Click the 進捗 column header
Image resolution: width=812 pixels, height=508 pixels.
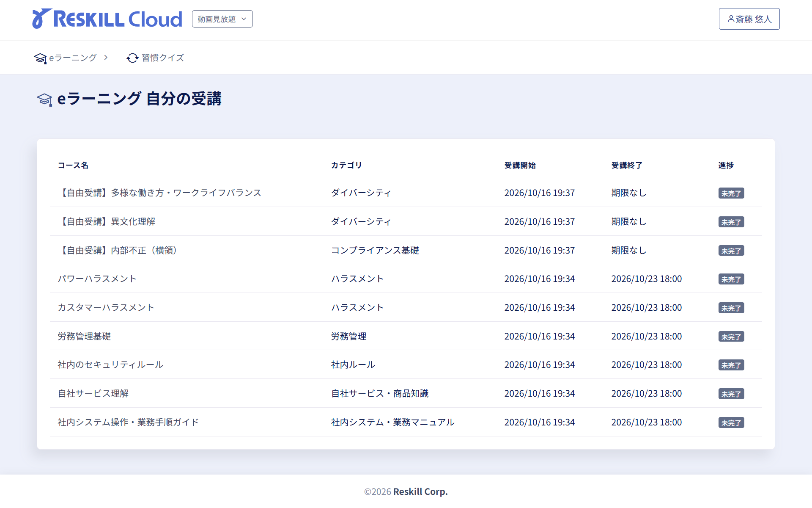click(x=726, y=165)
